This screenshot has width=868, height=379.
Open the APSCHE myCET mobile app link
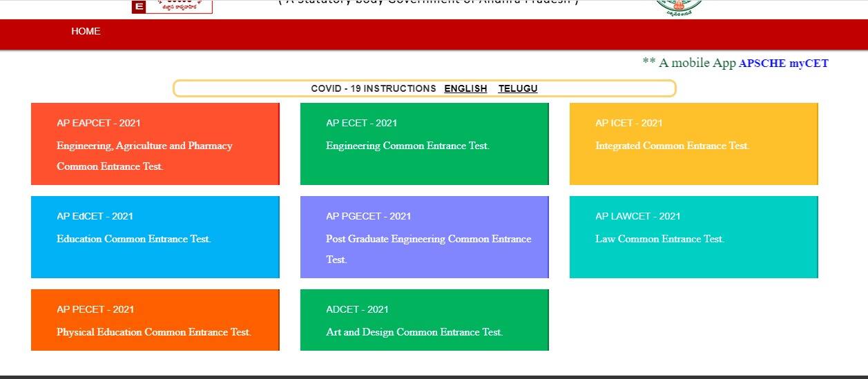coord(783,64)
